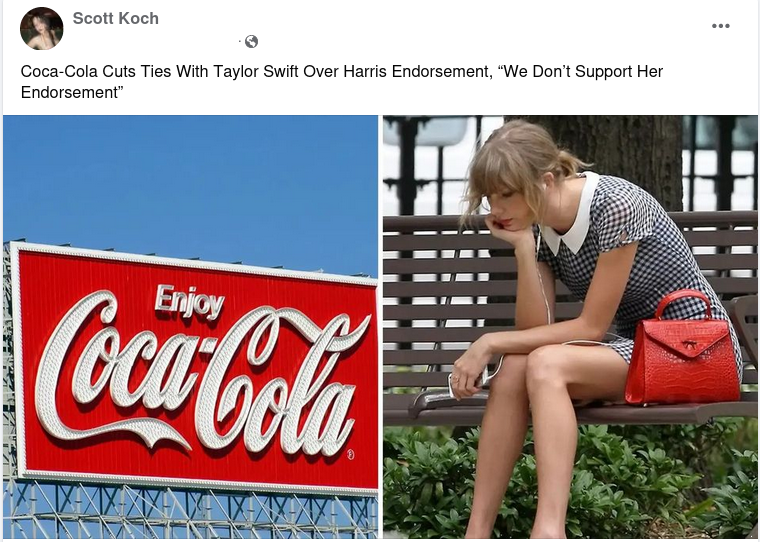Click the public audience globe icon

pos(251,42)
